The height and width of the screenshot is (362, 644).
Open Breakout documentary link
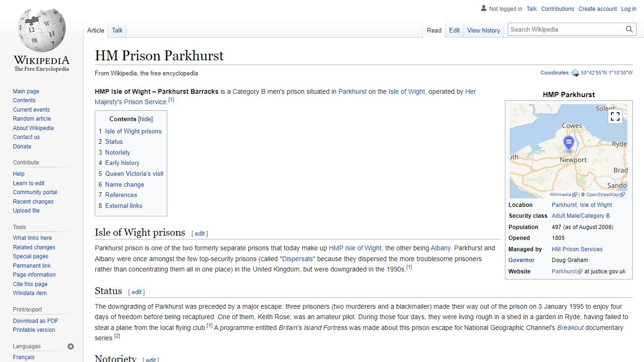coord(570,328)
